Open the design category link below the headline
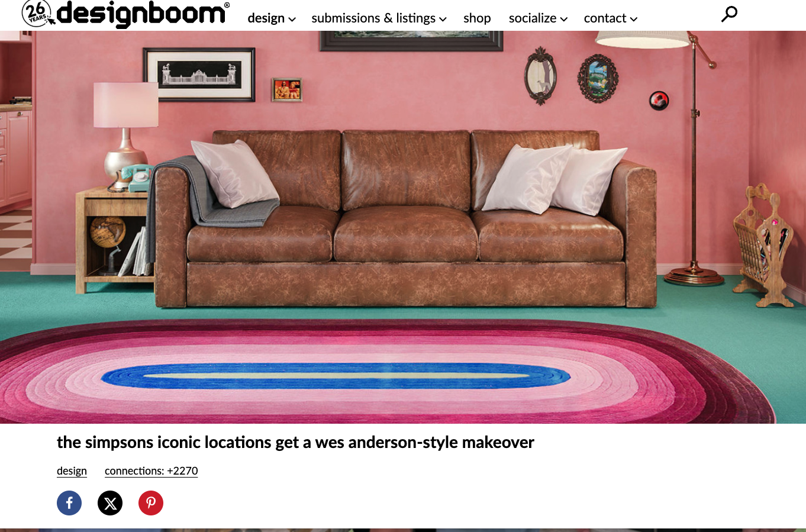Screen dimensions: 806x532 (x=72, y=471)
